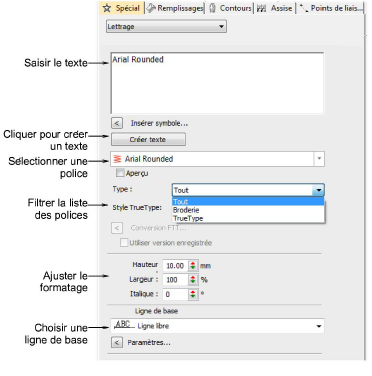
Task: Choose Broderie in the Type list
Action: click(x=248, y=210)
